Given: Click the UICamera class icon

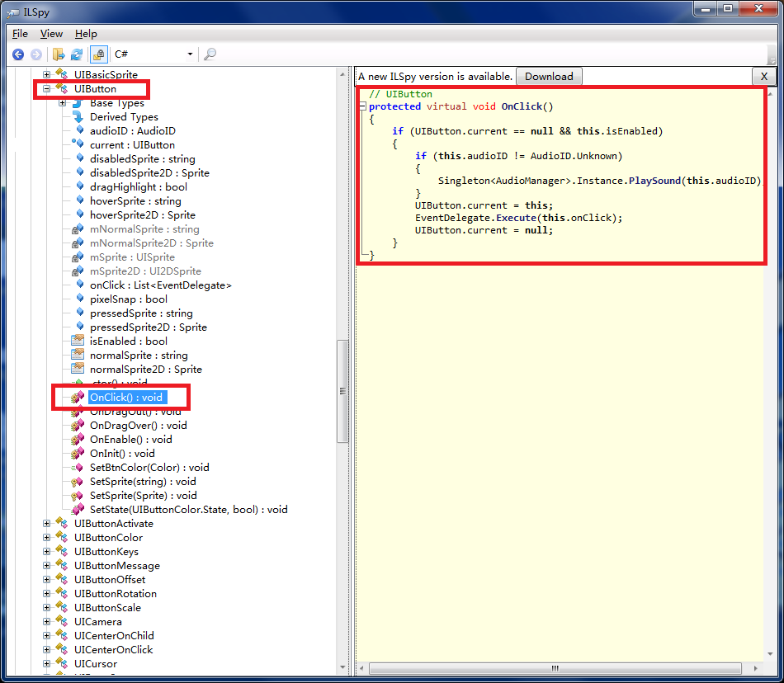Looking at the screenshot, I should point(62,621).
